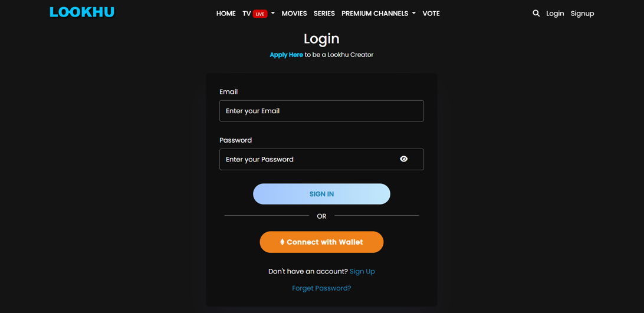The width and height of the screenshot is (644, 313).
Task: Open the MOVIES menu item
Action: 294,14
